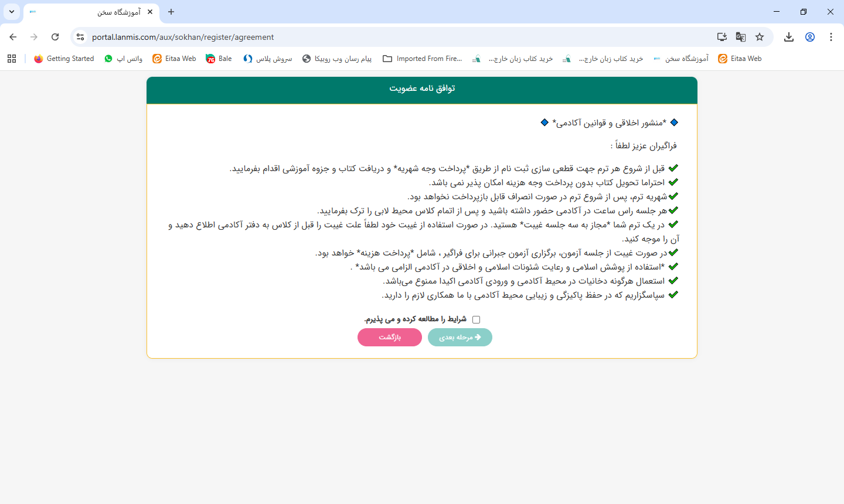
Task: Launch the واتس اپ WhatsApp bookmark
Action: [x=123, y=58]
